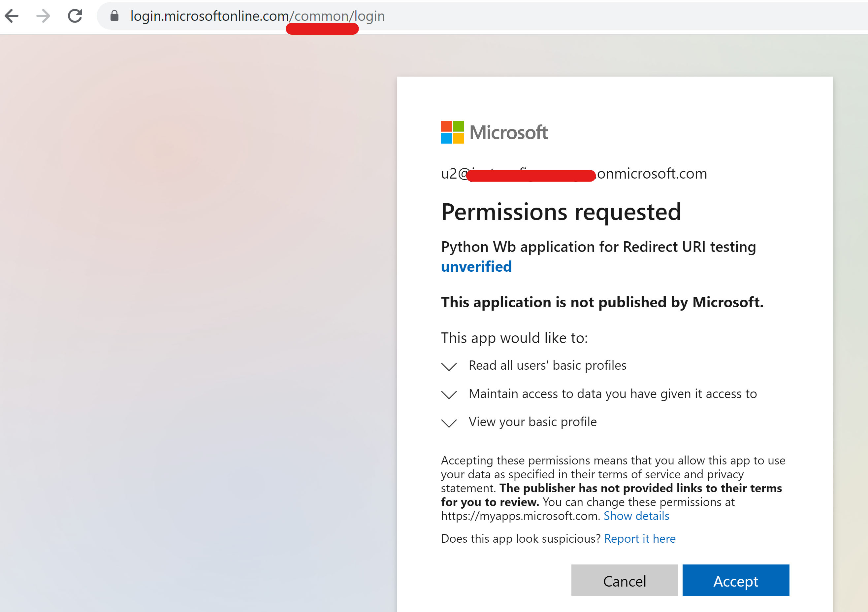This screenshot has height=612, width=868.
Task: Click the onmicrosoft.com account email text
Action: point(574,174)
